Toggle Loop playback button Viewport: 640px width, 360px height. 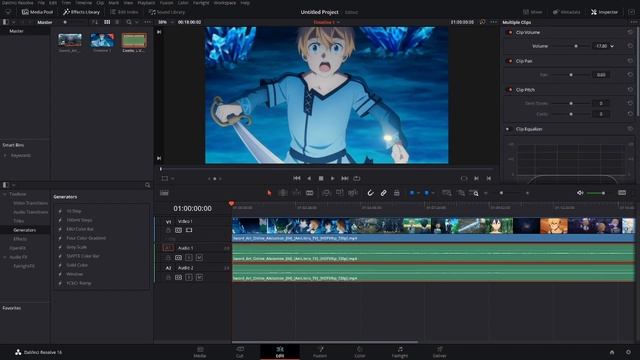click(357, 178)
